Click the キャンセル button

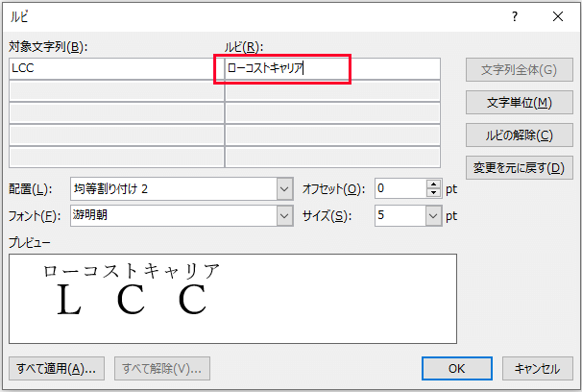click(x=538, y=369)
